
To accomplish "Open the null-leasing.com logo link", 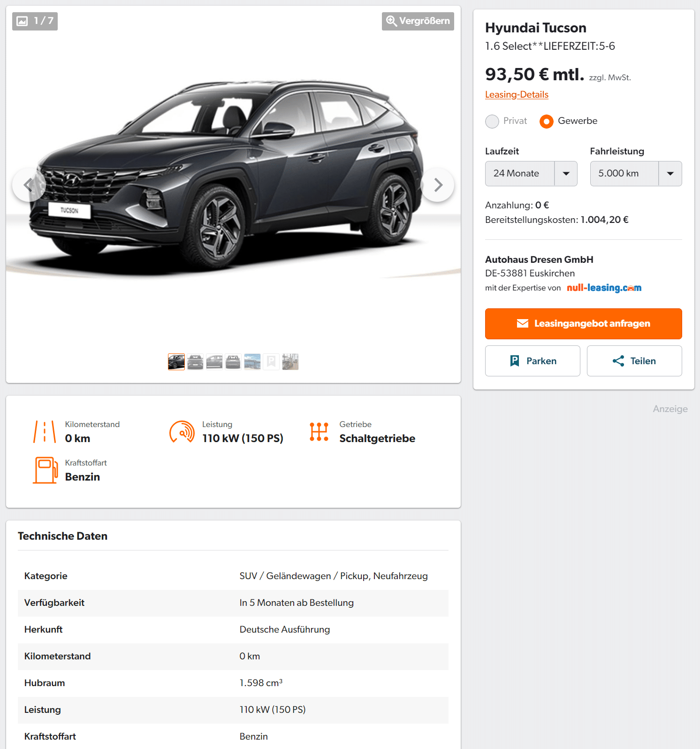I will click(x=604, y=288).
